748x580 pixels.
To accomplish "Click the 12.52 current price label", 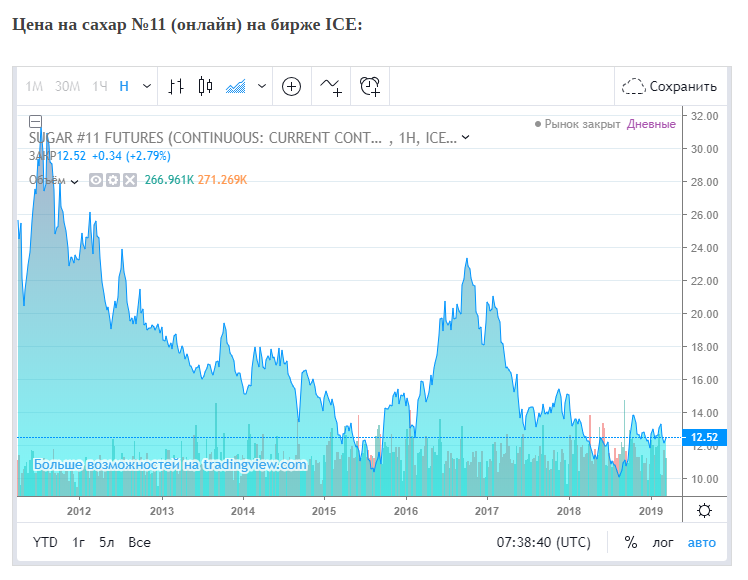I will (x=705, y=437).
